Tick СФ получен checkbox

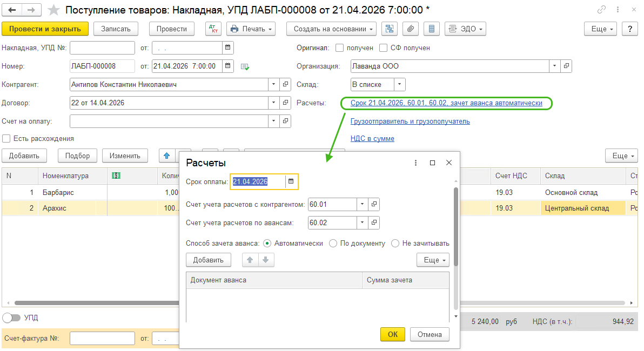click(x=383, y=48)
